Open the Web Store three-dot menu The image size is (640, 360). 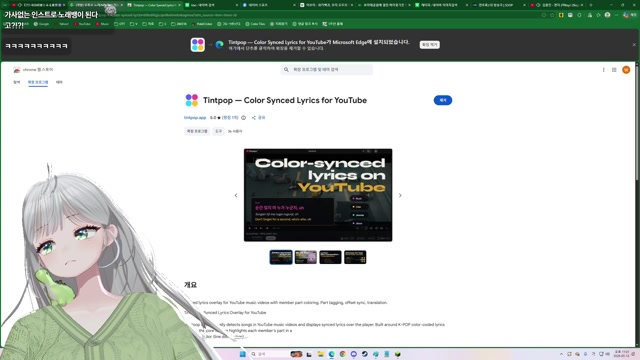603,70
